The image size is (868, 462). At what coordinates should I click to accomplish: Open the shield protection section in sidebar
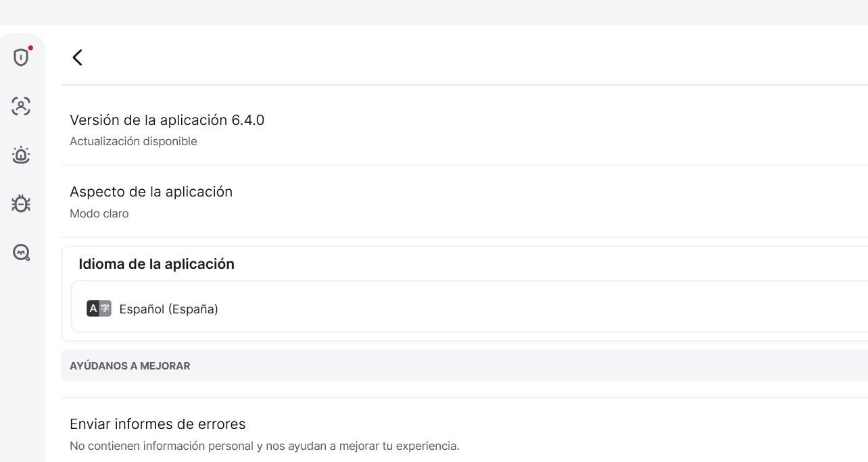tap(21, 58)
